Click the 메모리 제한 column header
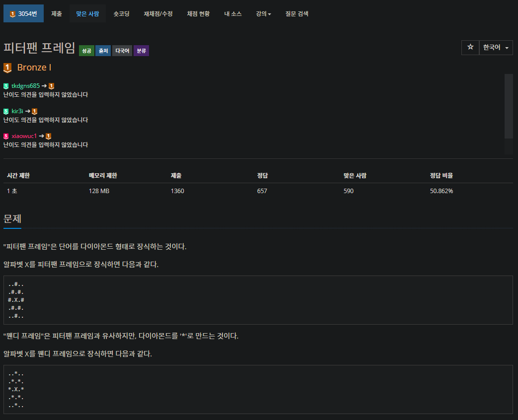The width and height of the screenshot is (518, 420). [x=103, y=176]
